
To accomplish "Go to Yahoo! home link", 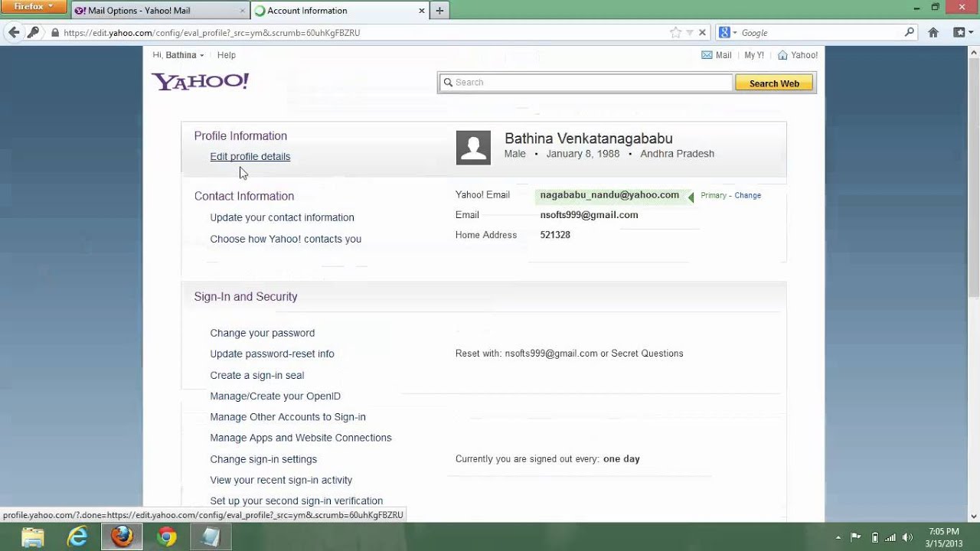I will coord(798,55).
